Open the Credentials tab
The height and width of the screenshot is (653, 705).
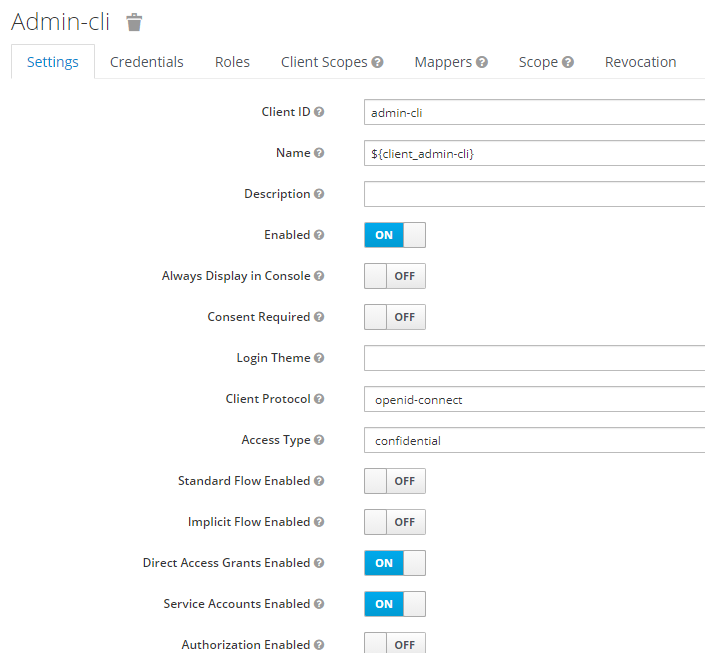[x=147, y=62]
